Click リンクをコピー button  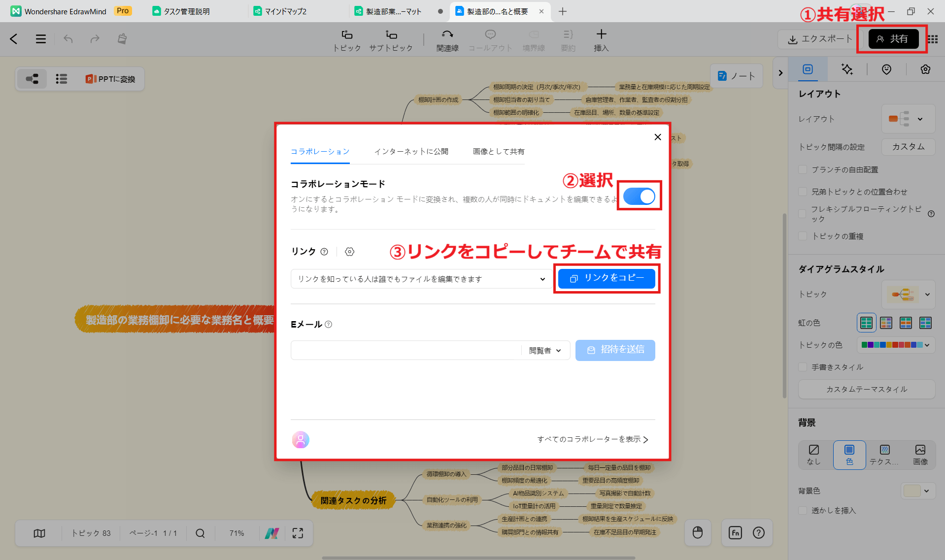click(x=607, y=278)
